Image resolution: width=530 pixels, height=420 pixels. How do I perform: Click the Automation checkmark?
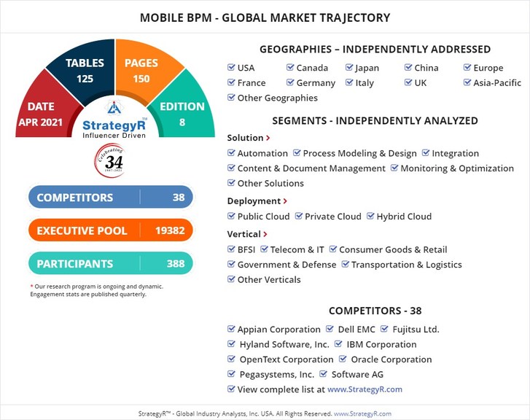click(x=231, y=153)
